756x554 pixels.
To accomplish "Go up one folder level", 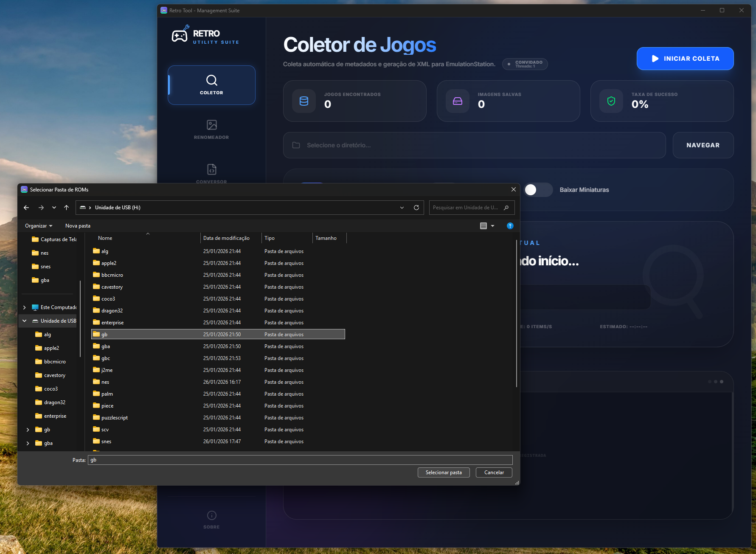I will coord(66,208).
